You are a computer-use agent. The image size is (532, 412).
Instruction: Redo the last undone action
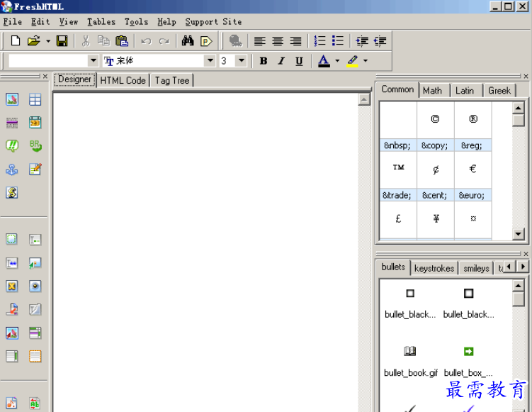[x=164, y=41]
